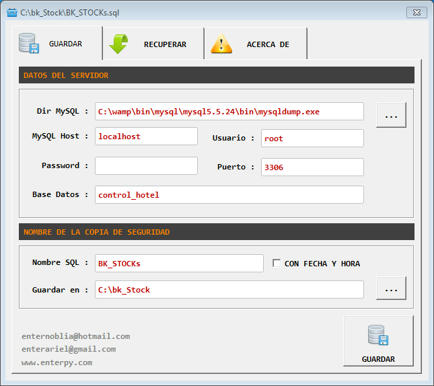
Task: Click the MySQL Host field with localhost
Action: click(x=146, y=136)
